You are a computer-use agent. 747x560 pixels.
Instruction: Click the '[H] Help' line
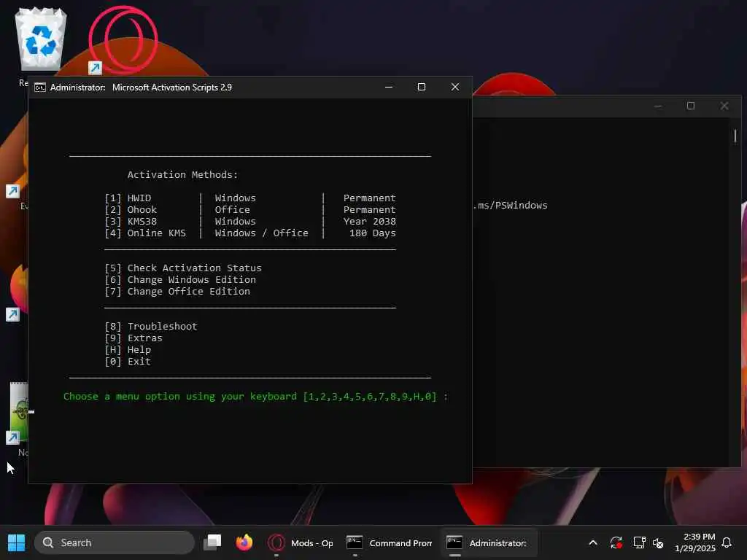click(x=128, y=350)
